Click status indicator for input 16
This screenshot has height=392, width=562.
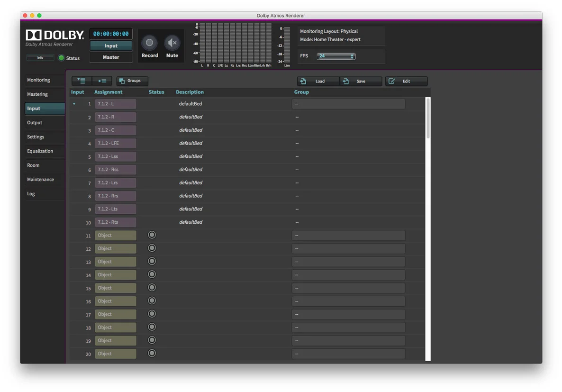click(152, 301)
